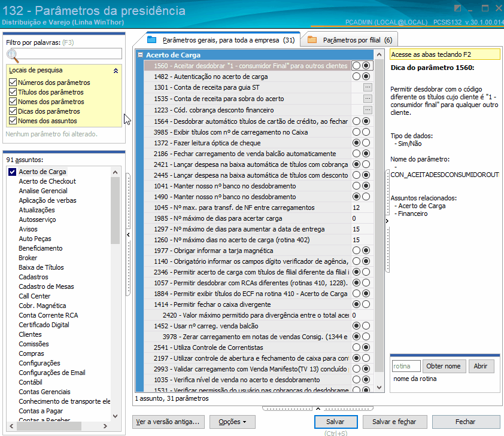Toggle Nomes dos assuntos checkbox
The height and width of the screenshot is (436, 504).
tap(13, 121)
